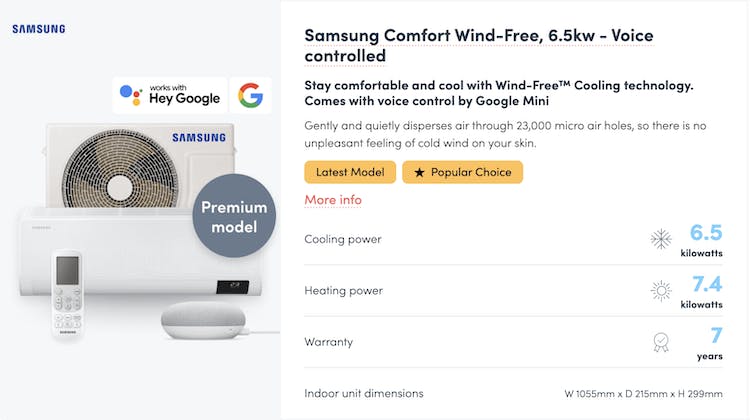Click the Heating power row label
Screen dimensions: 750x420
pyautogui.click(x=343, y=291)
